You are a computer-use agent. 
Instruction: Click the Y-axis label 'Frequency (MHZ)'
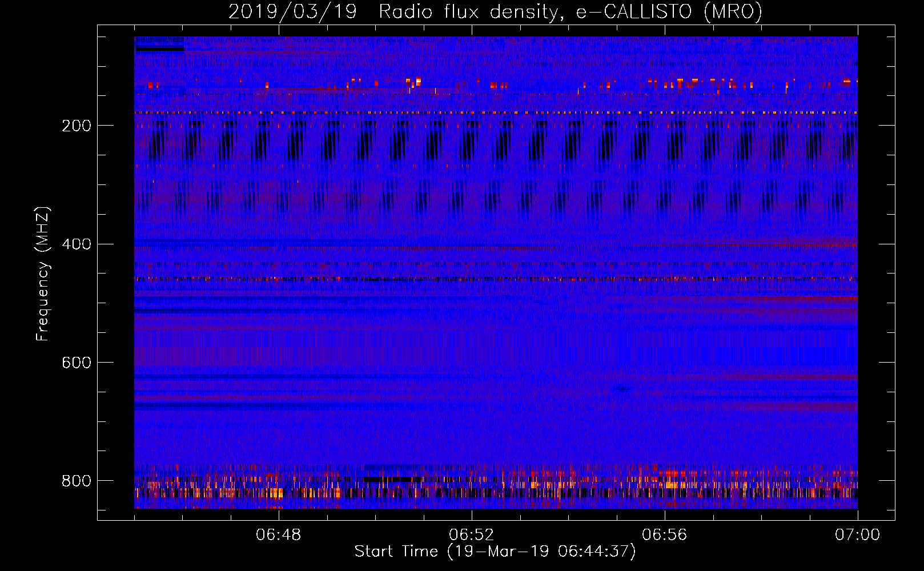(43, 274)
